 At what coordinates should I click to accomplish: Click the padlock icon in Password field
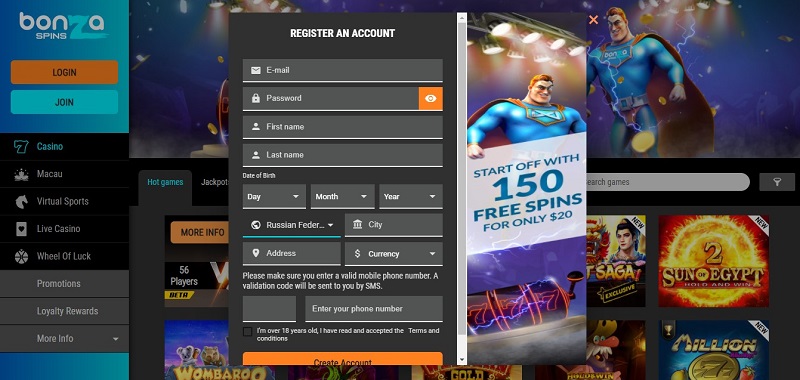[256, 98]
